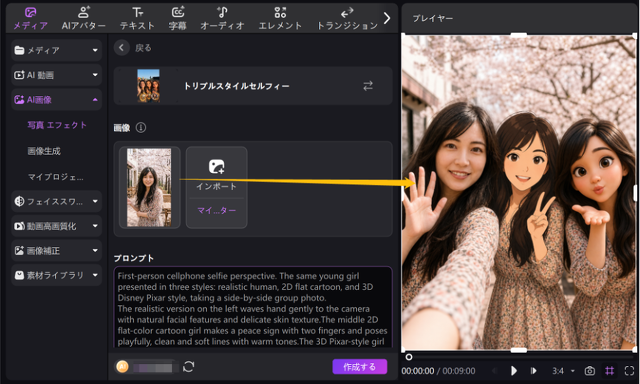Click the back arrow icon next to 戻る

pyautogui.click(x=122, y=48)
